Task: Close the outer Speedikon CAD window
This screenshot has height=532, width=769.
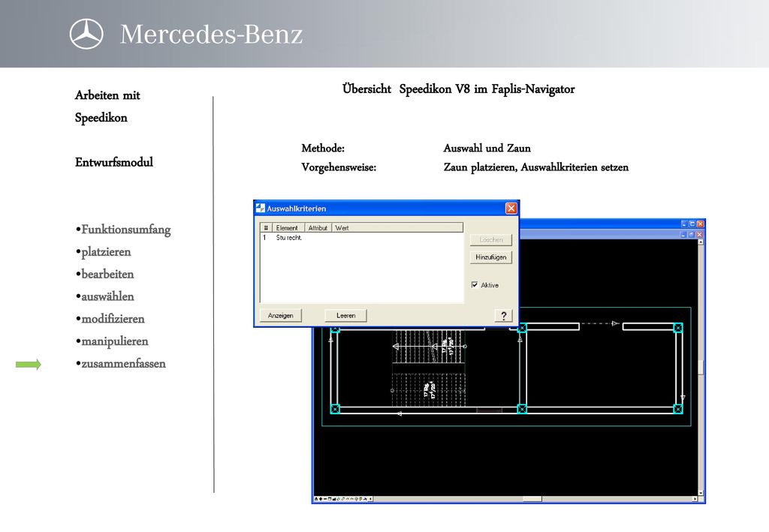Action: point(701,224)
